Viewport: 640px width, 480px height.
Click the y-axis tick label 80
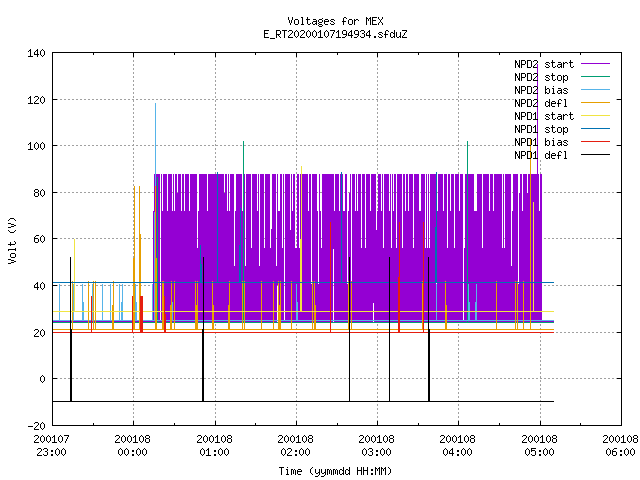pyautogui.click(x=39, y=193)
